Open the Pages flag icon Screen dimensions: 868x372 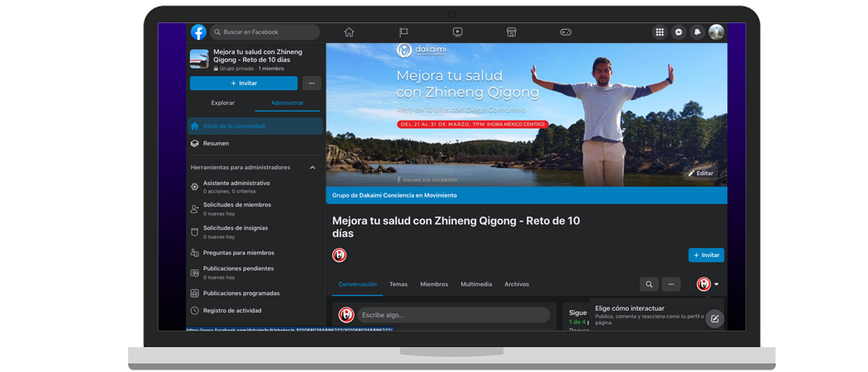pyautogui.click(x=403, y=32)
